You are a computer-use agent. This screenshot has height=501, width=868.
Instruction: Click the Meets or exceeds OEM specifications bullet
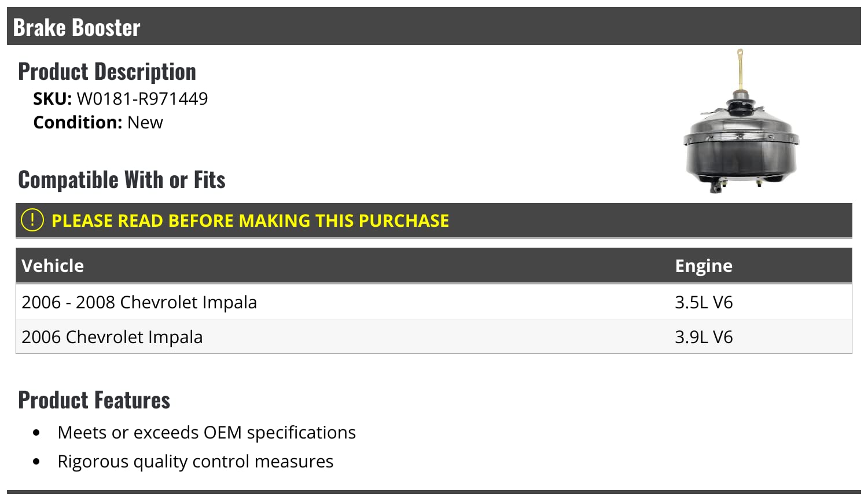(x=207, y=433)
